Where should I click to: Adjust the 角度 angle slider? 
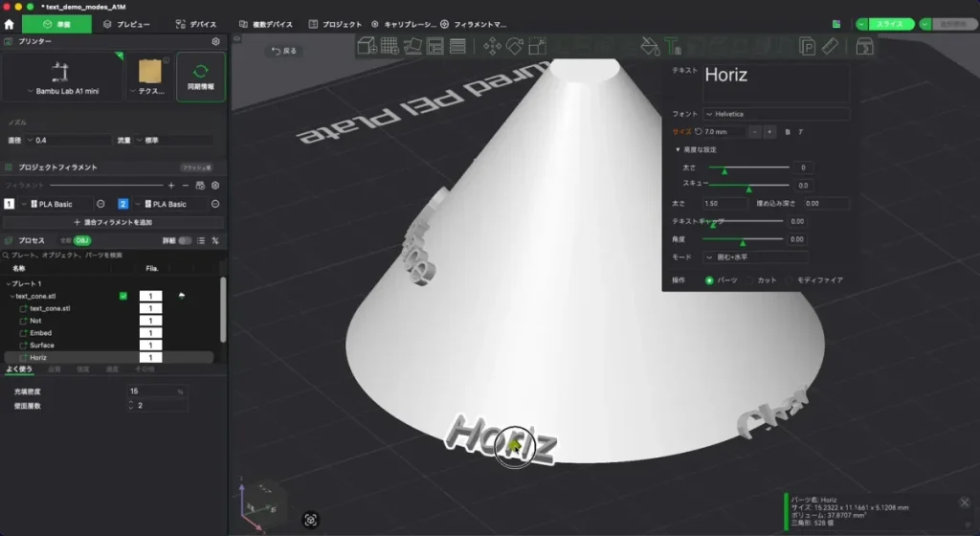point(743,240)
